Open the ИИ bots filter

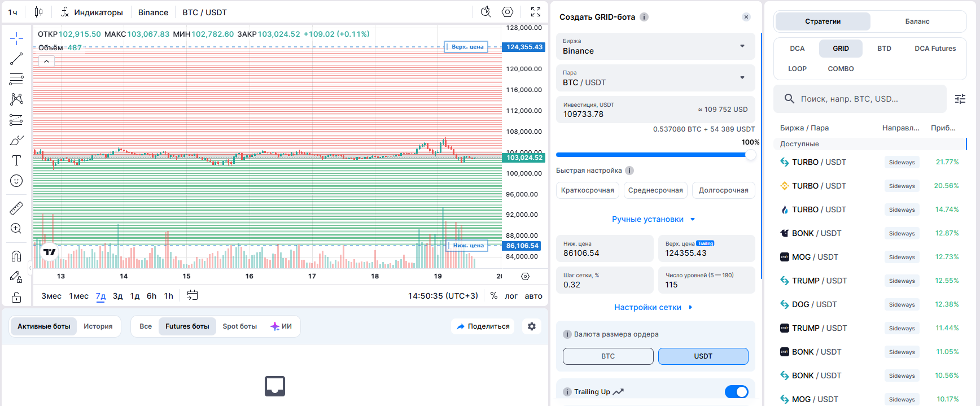[x=281, y=326]
